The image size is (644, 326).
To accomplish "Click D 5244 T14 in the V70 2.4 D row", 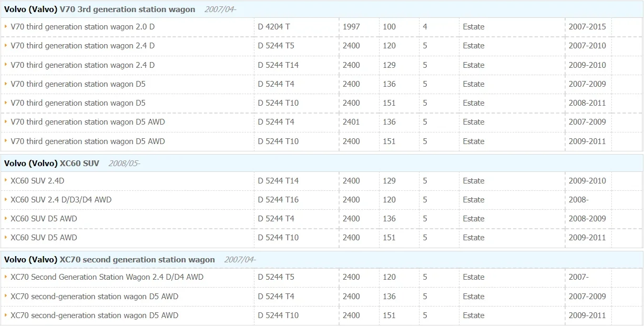I will coord(278,65).
